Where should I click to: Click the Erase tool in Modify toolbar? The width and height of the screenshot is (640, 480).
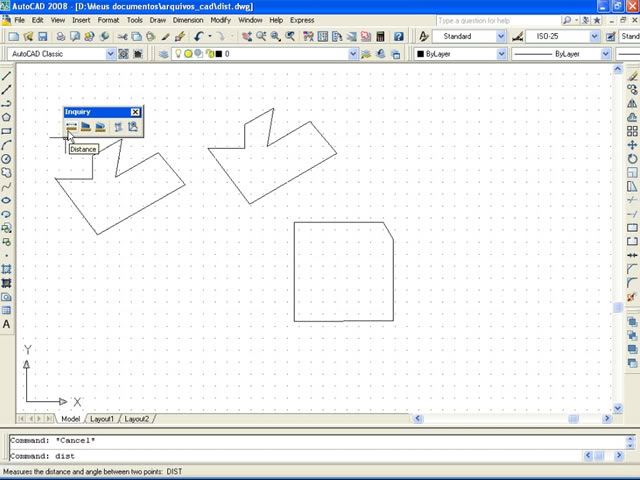pyautogui.click(x=632, y=76)
